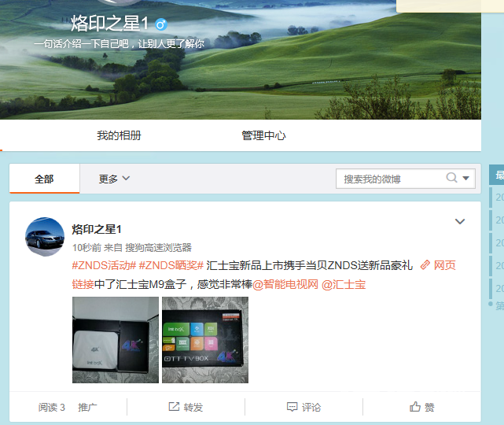
Task: Click the 搜狗高速浏览器 source link
Action: click(159, 247)
